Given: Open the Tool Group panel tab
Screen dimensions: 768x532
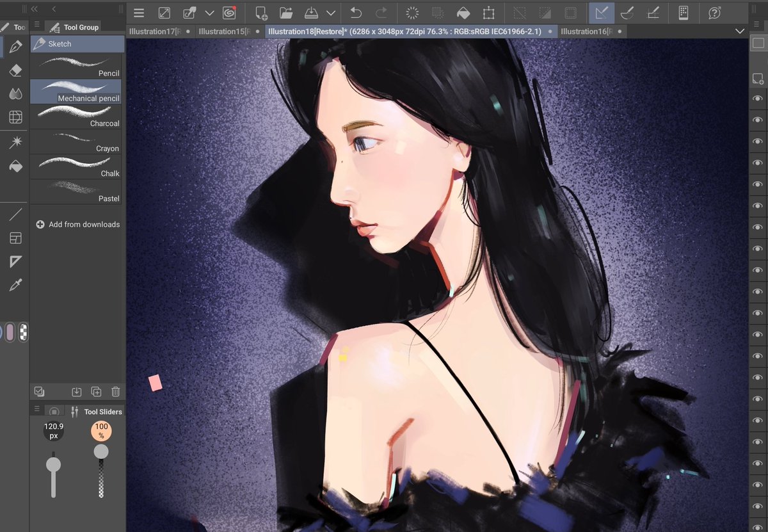Looking at the screenshot, I should pos(74,28).
